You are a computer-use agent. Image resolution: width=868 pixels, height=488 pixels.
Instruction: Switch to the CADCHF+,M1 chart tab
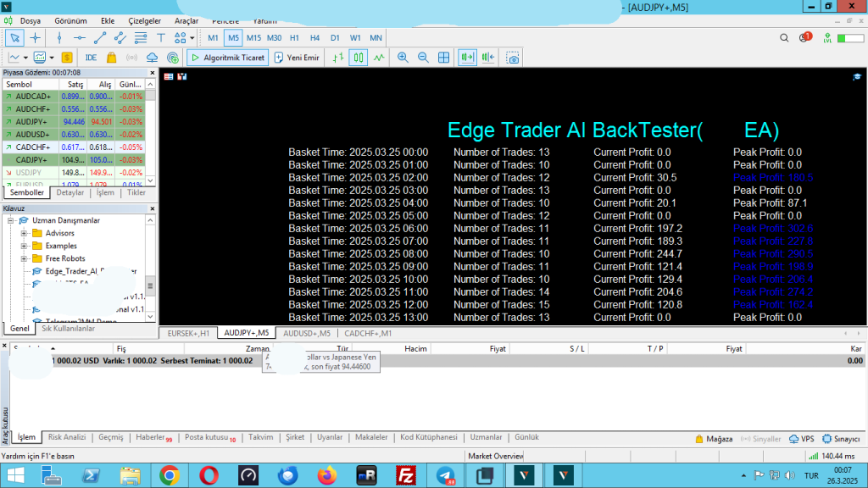pos(368,333)
